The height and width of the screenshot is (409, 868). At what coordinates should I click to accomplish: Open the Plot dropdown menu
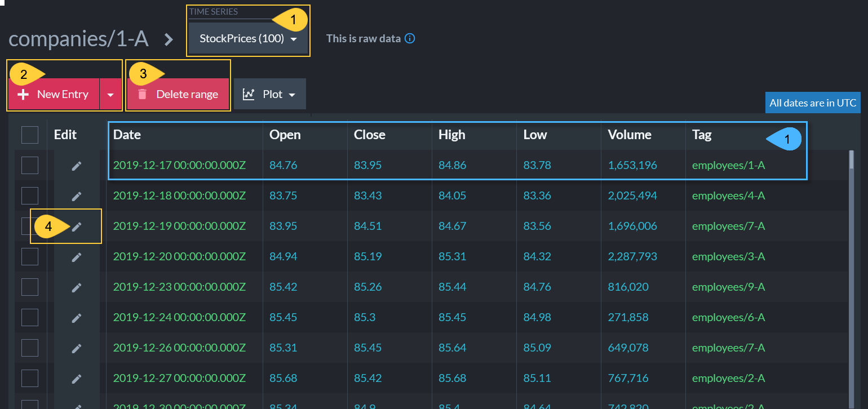(270, 94)
